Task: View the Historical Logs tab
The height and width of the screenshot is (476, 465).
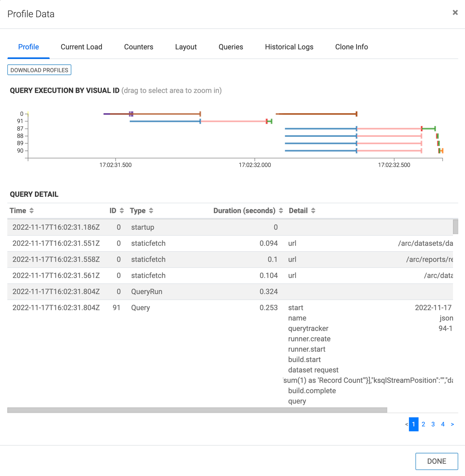Action: 289,47
